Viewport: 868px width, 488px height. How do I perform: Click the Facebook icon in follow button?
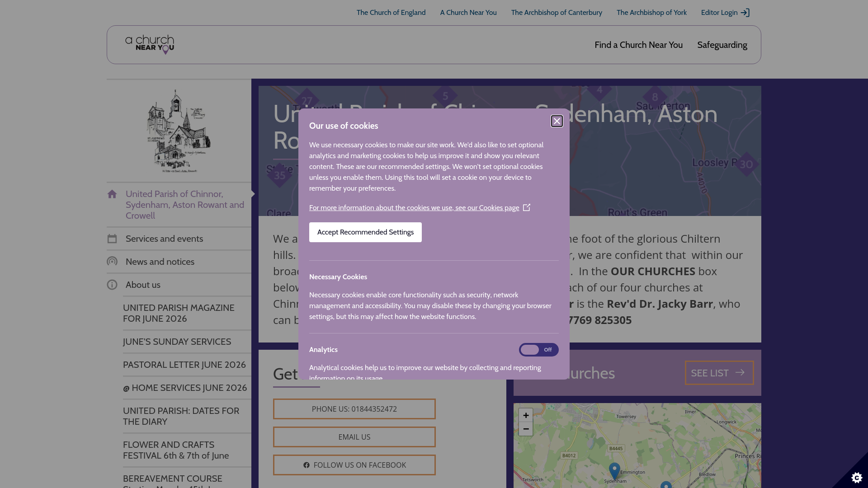307,465
